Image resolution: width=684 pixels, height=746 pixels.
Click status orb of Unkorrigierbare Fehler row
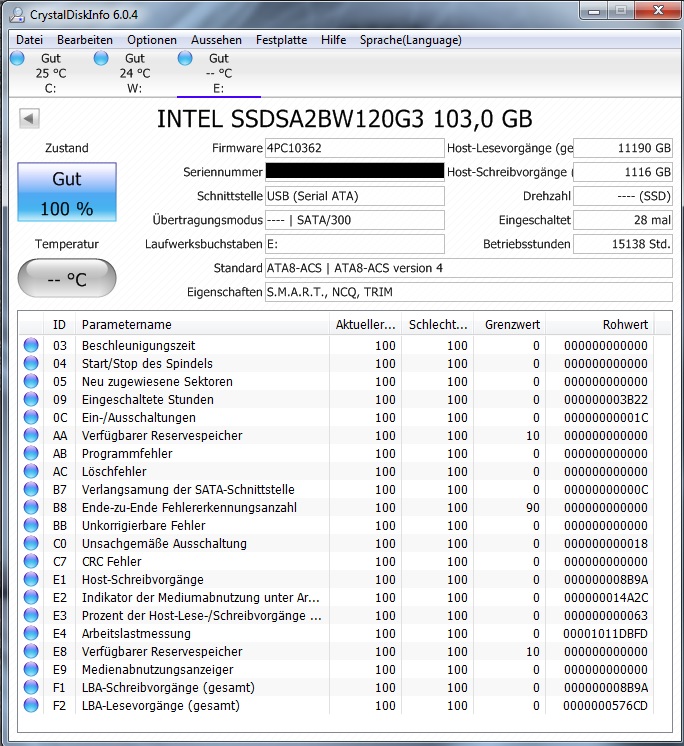tap(31, 525)
